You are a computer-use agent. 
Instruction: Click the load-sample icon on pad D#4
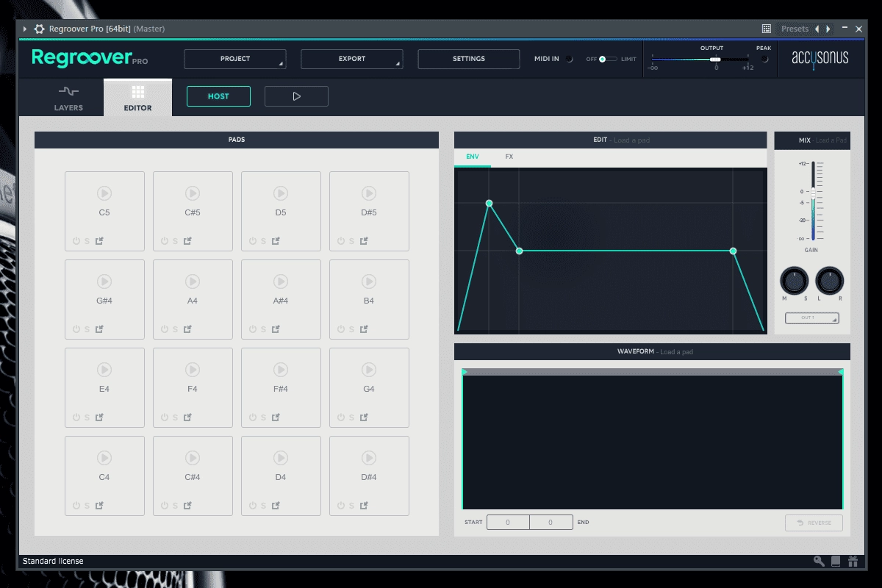[364, 506]
